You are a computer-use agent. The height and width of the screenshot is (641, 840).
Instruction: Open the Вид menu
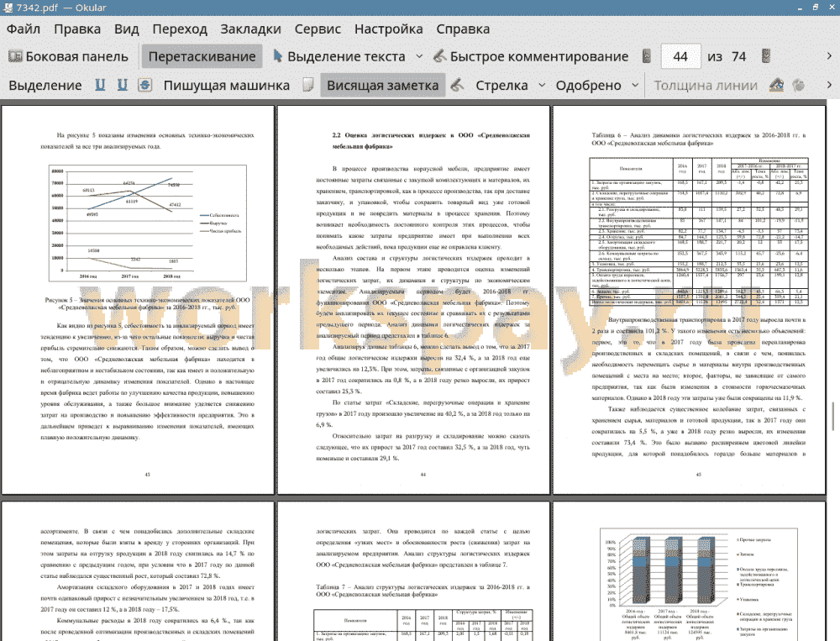(x=127, y=29)
